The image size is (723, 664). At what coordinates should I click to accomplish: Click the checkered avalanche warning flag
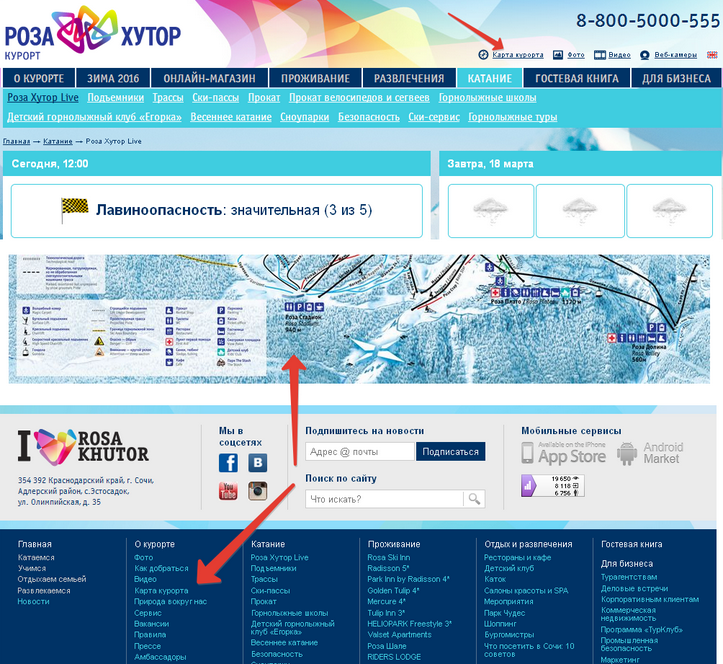pyautogui.click(x=75, y=210)
